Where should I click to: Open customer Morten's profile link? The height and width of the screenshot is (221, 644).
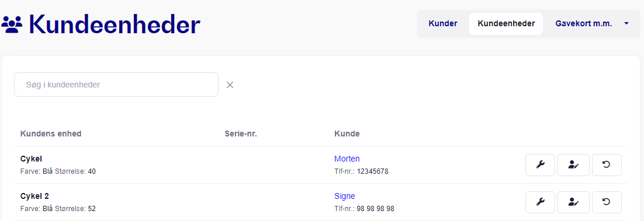347,159
